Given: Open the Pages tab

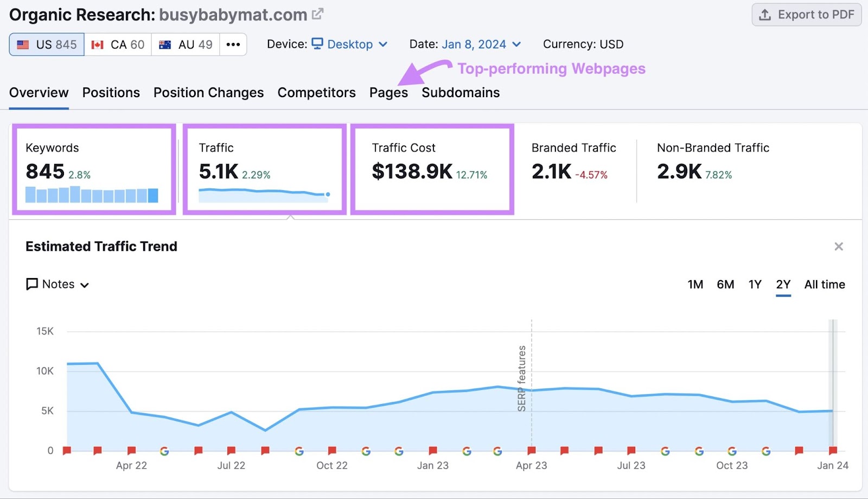Looking at the screenshot, I should click(388, 93).
